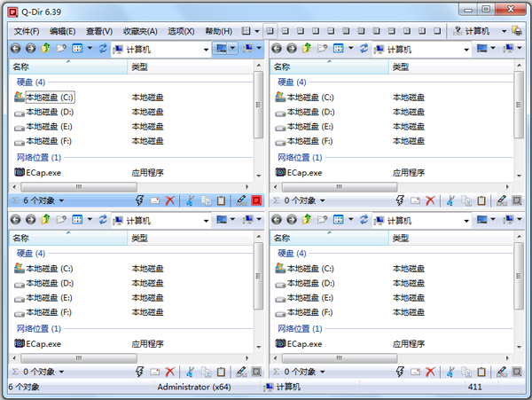The width and height of the screenshot is (532, 400).
Task: Select ECap.exe in the bottom-left pane
Action: (43, 344)
